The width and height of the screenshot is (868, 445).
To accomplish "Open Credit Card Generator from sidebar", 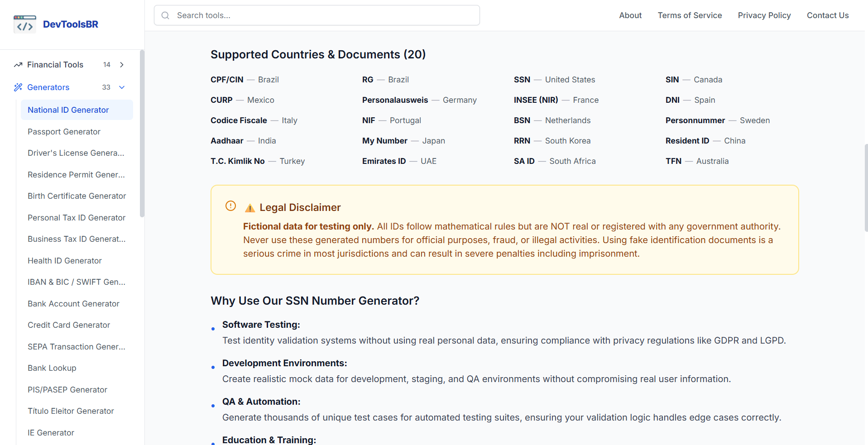I will tap(69, 325).
